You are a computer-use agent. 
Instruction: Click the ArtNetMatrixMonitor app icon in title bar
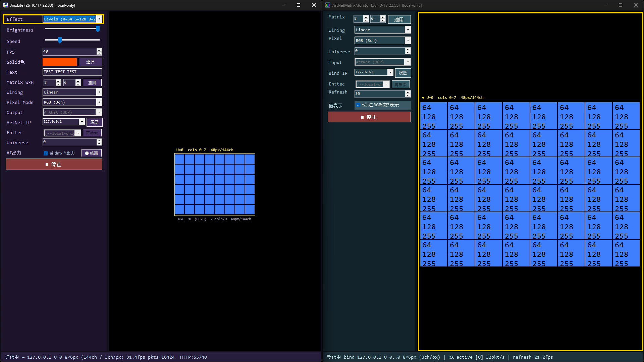tap(328, 5)
